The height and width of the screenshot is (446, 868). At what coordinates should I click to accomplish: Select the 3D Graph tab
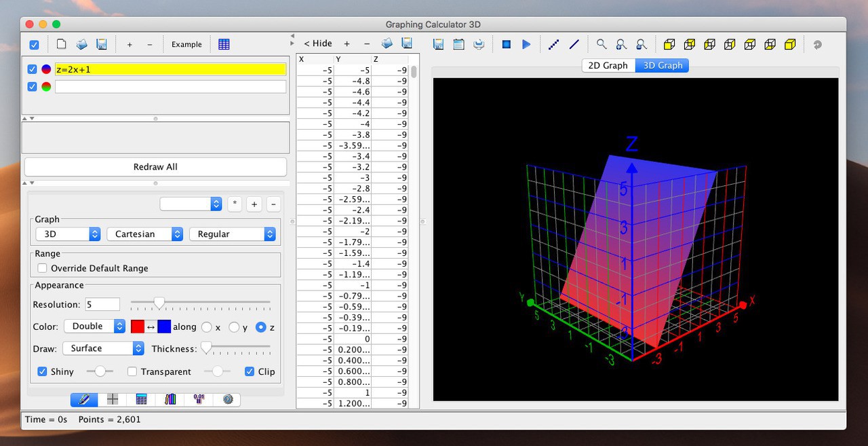coord(663,65)
